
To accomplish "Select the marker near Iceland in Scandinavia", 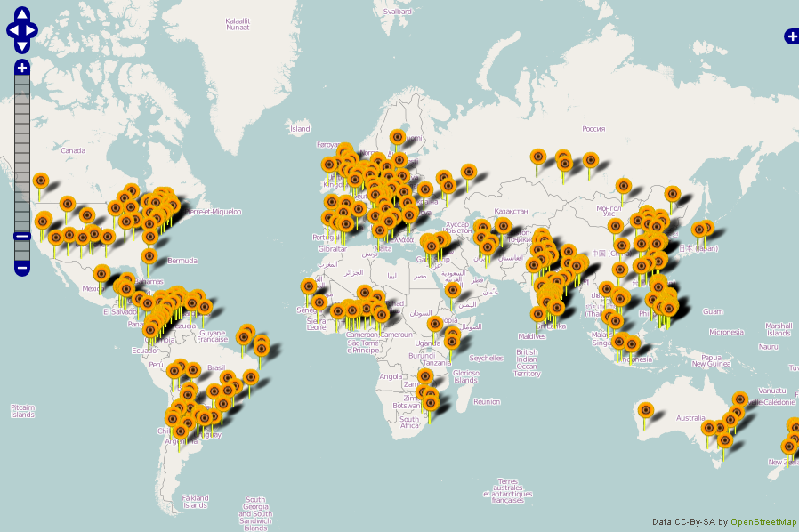I will (x=397, y=137).
